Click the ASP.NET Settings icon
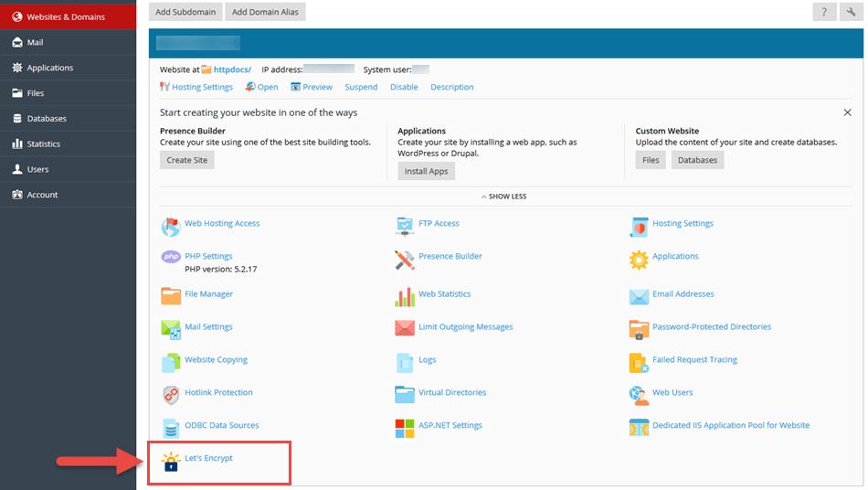 (x=405, y=427)
